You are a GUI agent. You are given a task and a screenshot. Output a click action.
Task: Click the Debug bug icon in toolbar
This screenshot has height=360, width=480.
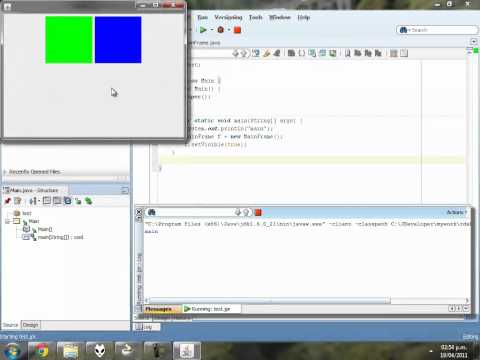(220, 30)
